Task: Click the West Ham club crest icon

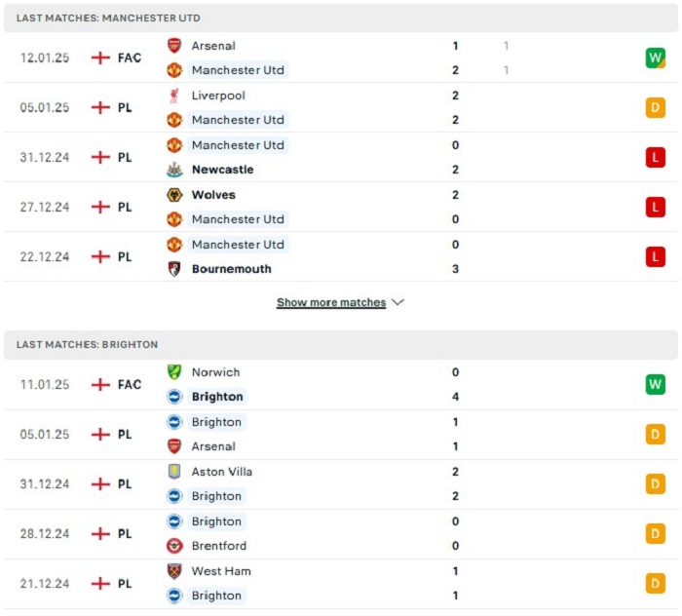Action: click(x=174, y=571)
